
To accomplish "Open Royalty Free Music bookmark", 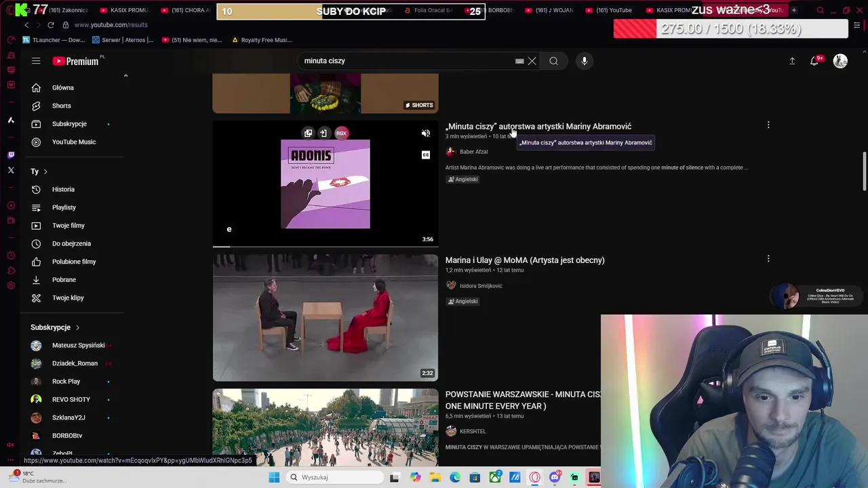I will [x=262, y=40].
